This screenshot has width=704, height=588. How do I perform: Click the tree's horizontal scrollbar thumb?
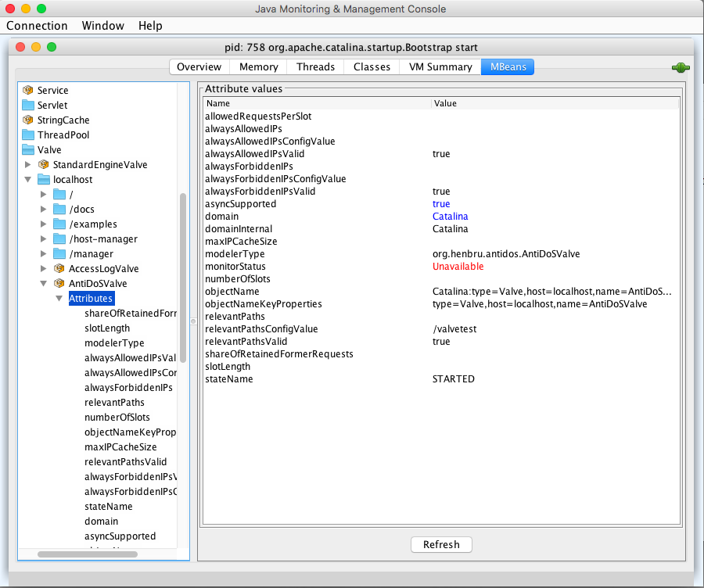[x=88, y=554]
